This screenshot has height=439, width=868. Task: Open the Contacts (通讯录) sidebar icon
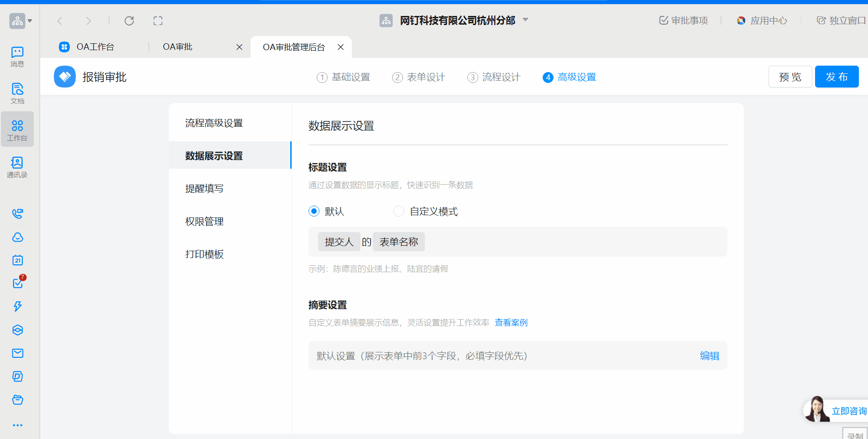pos(17,167)
